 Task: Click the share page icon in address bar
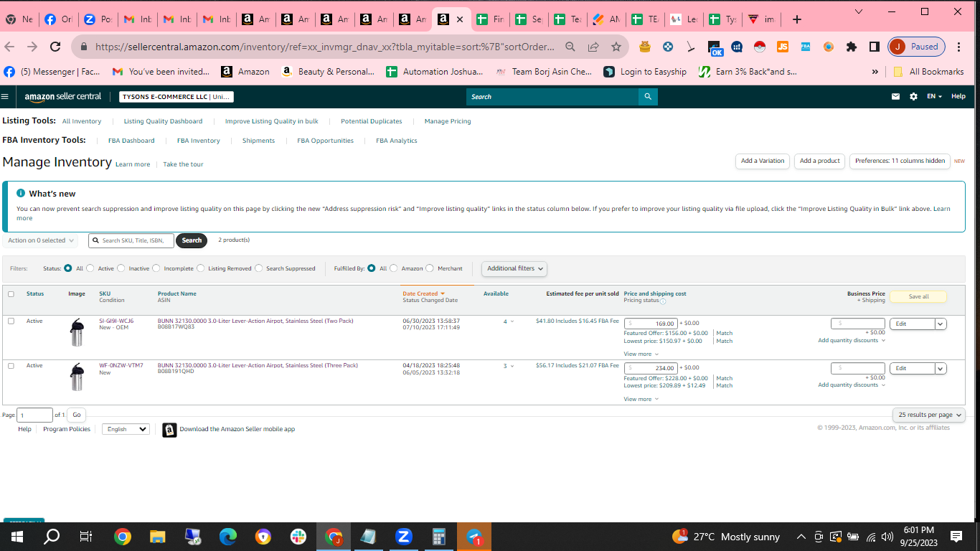click(593, 47)
